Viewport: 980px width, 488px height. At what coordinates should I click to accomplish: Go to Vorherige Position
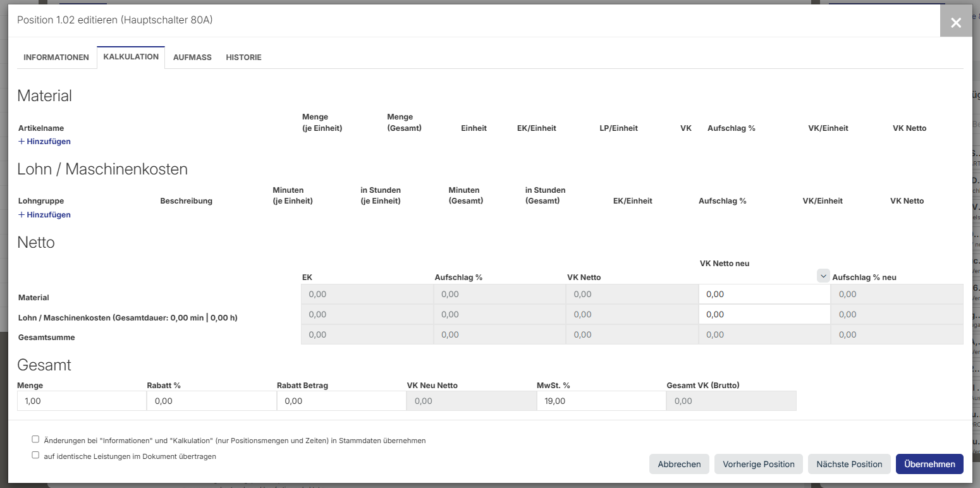pos(758,464)
